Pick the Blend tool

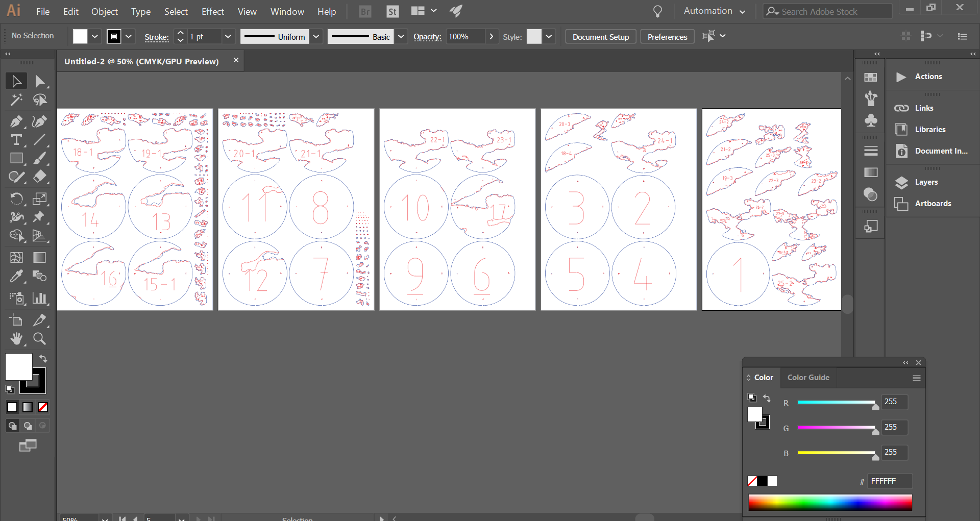[x=40, y=276]
